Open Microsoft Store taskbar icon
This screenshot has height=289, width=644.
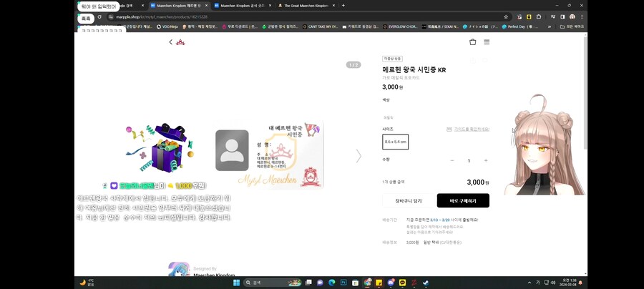pos(355,283)
